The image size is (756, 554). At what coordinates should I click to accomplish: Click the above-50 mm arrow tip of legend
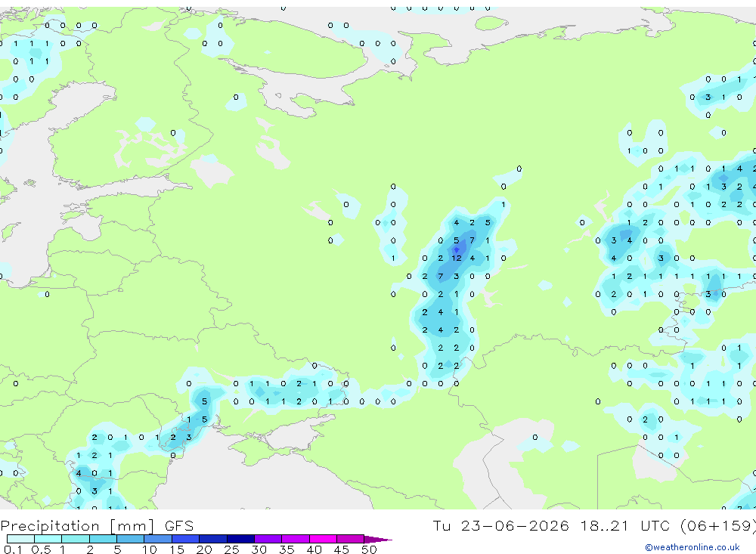click(x=378, y=540)
